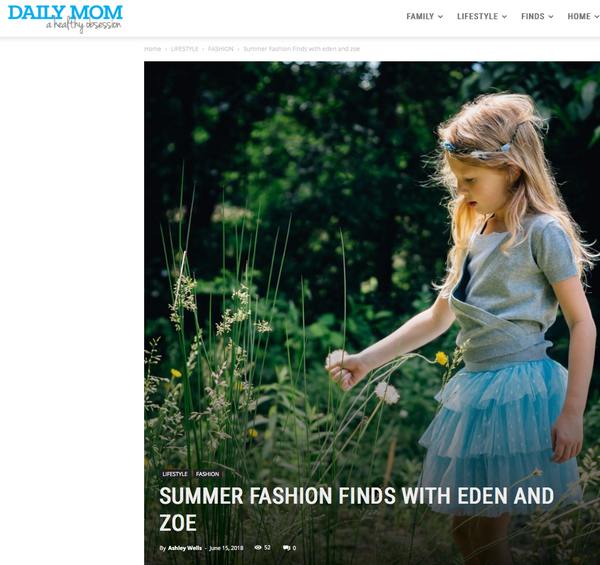Screen dimensions: 600x565
Task: Open FASHION breadcrumb link
Action: click(221, 49)
